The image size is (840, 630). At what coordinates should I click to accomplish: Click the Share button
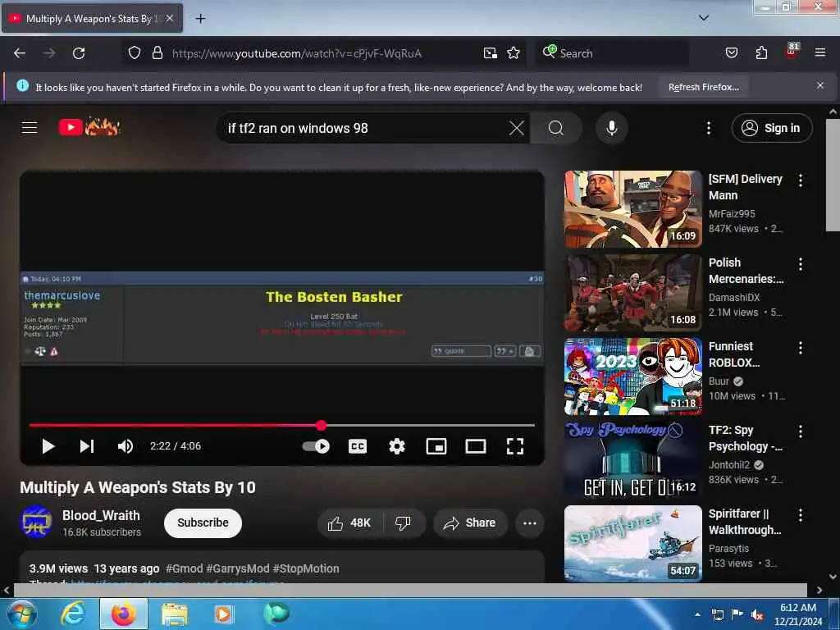coord(470,523)
